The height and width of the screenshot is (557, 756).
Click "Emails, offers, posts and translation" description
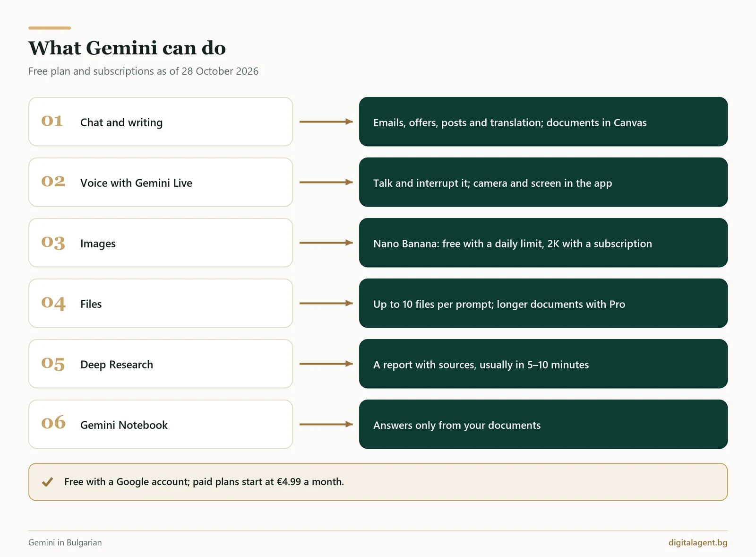(x=543, y=122)
